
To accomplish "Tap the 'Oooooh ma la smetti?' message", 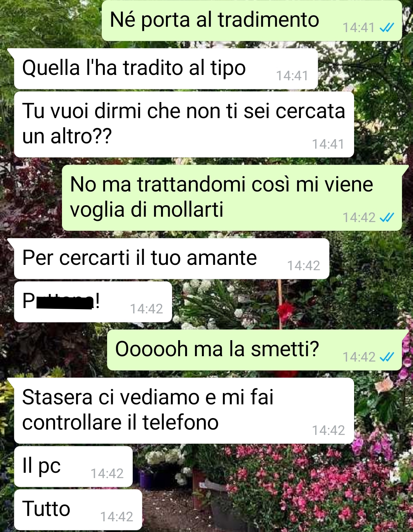I will (x=254, y=350).
